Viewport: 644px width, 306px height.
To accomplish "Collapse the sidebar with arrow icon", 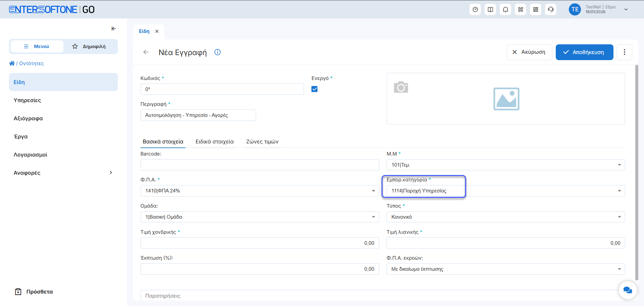I will point(114,29).
